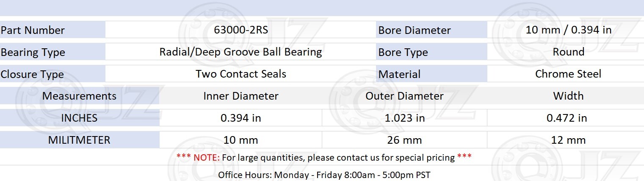644x181 pixels.
Task: Click the 'Inner Diameter' column header
Action: click(241, 96)
